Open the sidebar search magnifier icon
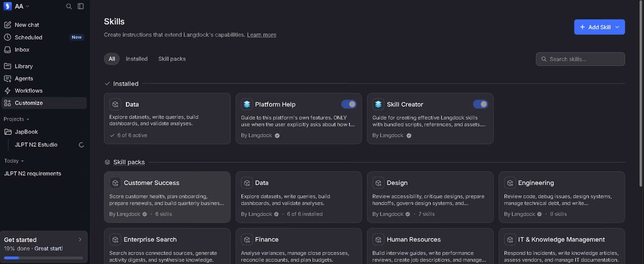Screen dimensions: 644x264 tap(69, 6)
